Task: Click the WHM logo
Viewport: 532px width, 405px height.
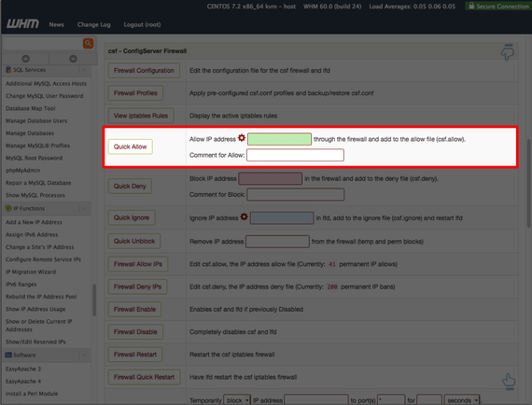Action: [x=22, y=23]
